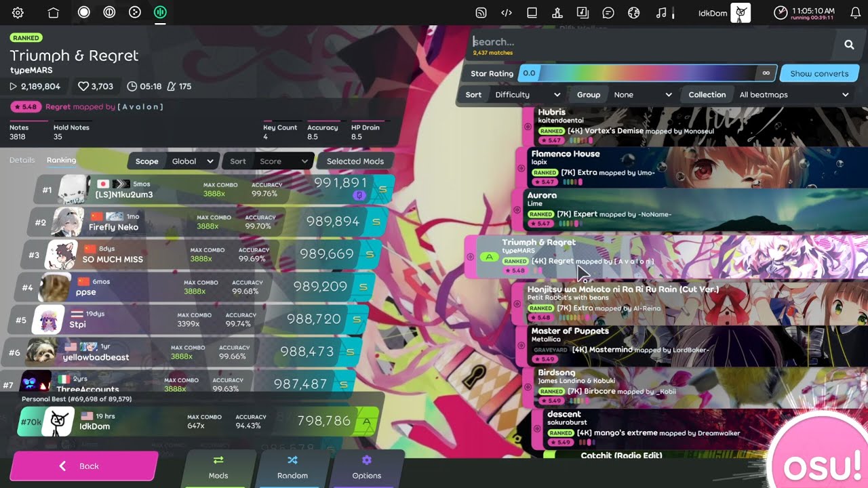Open the wiki book icon
The image size is (868, 488).
point(532,12)
